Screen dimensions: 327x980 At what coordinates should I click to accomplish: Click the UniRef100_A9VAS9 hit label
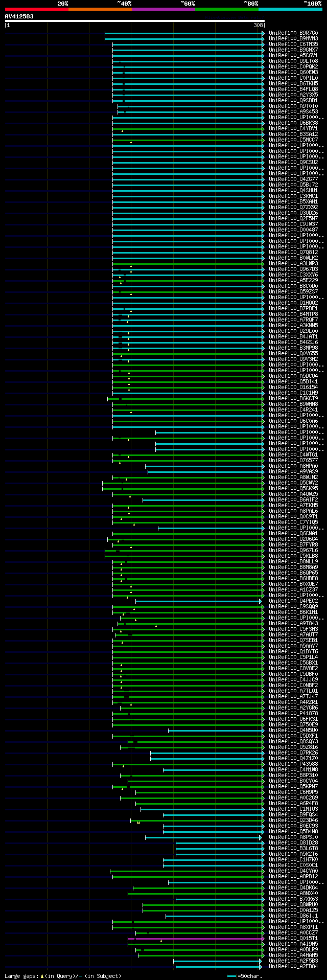[293, 471]
